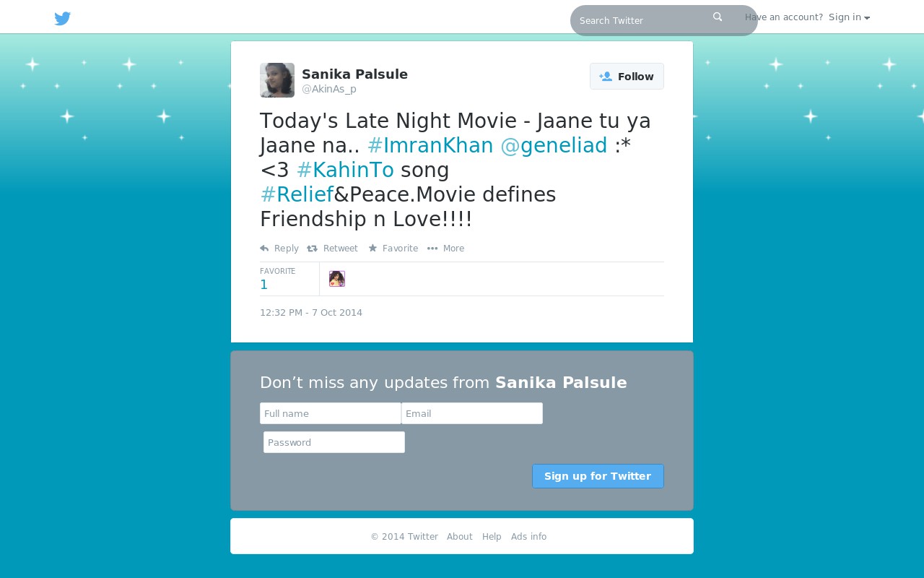Image resolution: width=924 pixels, height=578 pixels.
Task: Open the Sign in dropdown
Action: [x=849, y=17]
